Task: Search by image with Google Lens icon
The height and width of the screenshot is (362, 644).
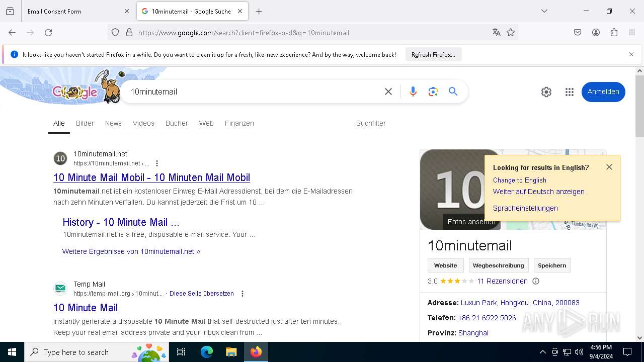Action: click(x=433, y=92)
